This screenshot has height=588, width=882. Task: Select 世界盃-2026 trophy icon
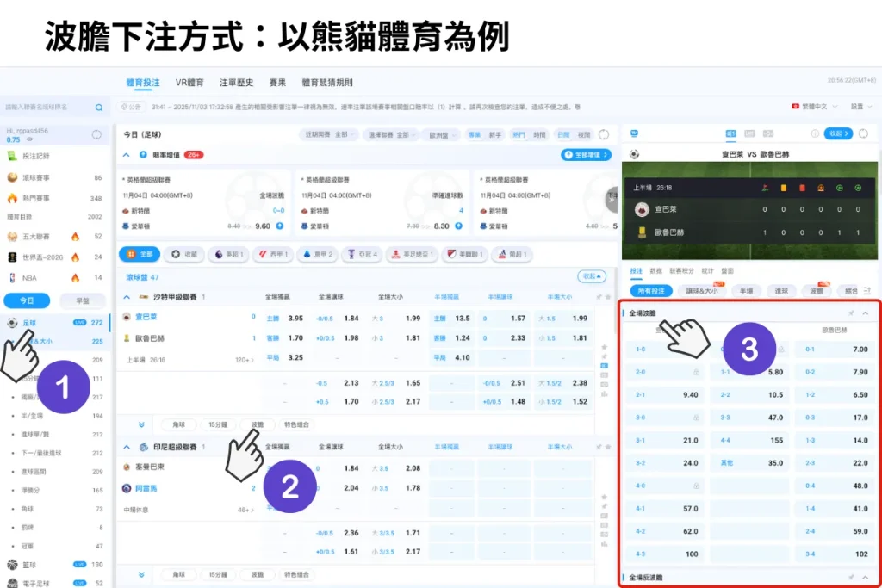(12, 257)
